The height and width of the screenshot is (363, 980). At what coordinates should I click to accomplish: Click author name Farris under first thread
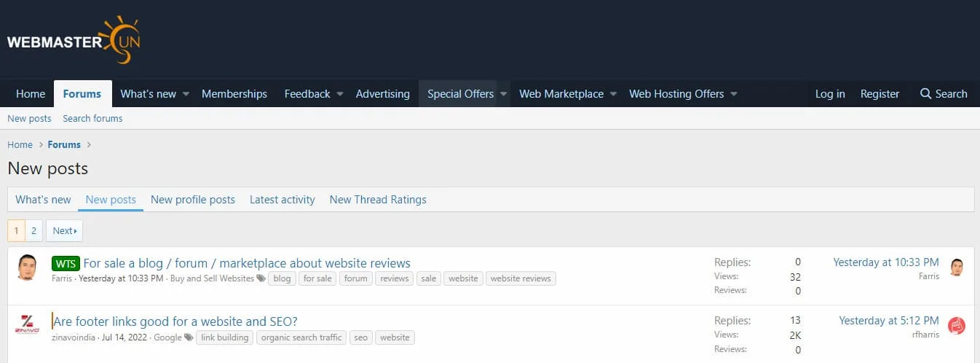(62, 278)
